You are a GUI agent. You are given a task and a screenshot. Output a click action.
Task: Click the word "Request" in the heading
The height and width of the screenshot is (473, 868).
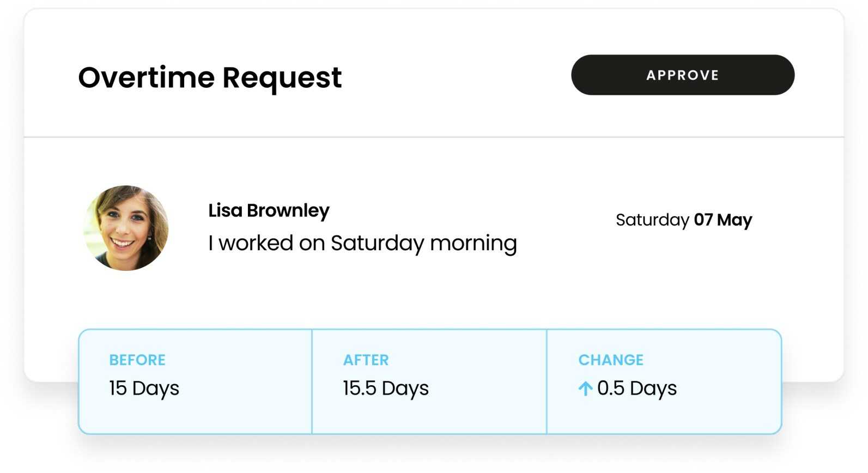tap(282, 78)
